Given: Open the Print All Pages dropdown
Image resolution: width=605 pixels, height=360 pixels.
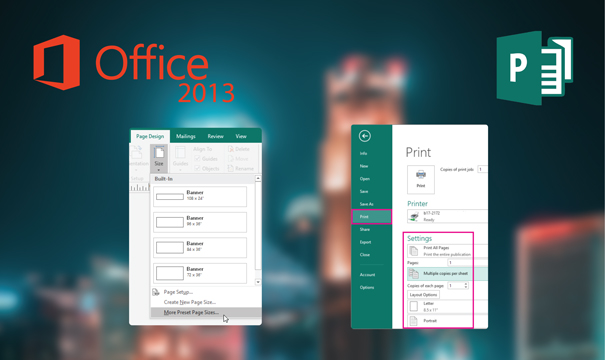Looking at the screenshot, I should point(448,251).
